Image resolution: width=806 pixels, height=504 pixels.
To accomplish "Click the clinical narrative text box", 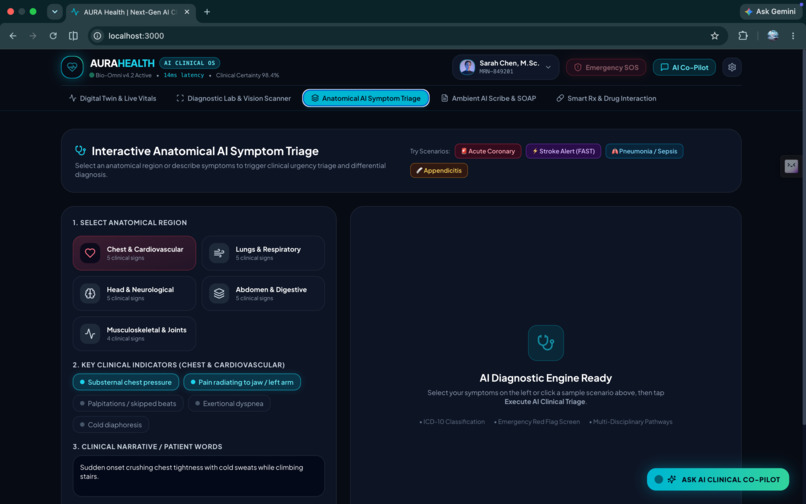I will click(x=198, y=476).
